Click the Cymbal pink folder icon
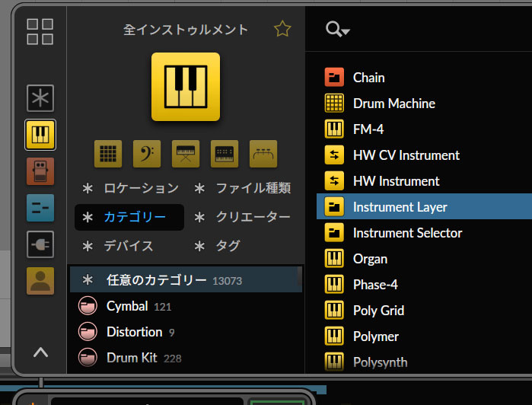The image size is (532, 405). tap(88, 306)
